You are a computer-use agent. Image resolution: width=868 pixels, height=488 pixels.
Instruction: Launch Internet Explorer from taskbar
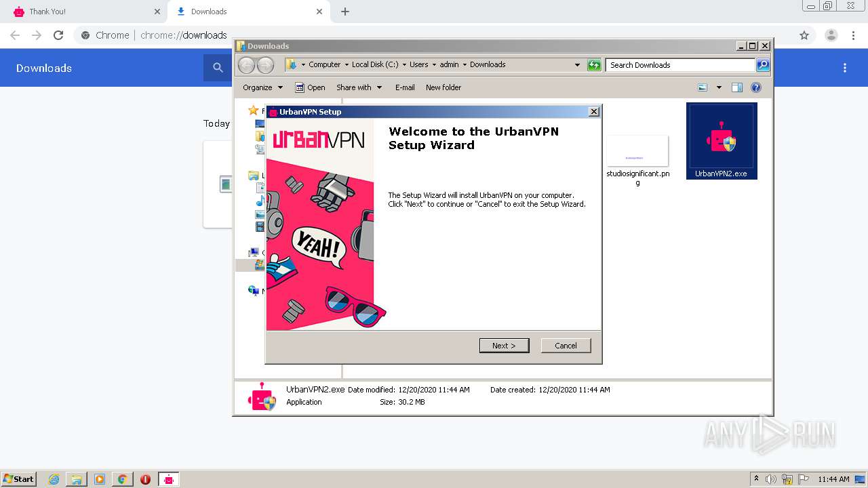[54, 479]
